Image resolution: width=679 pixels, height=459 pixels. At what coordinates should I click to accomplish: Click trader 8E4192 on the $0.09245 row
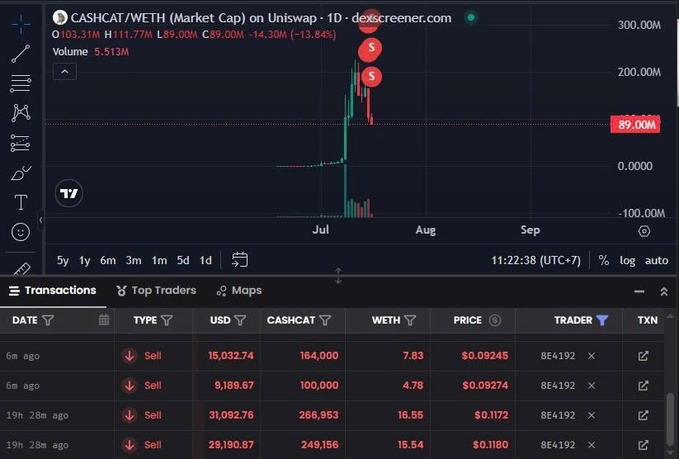(558, 356)
